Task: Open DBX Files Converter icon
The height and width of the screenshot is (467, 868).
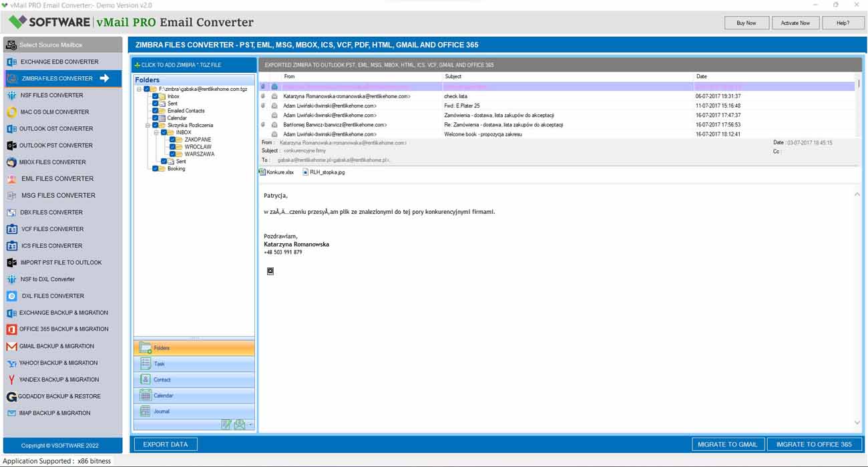Action: click(x=11, y=212)
